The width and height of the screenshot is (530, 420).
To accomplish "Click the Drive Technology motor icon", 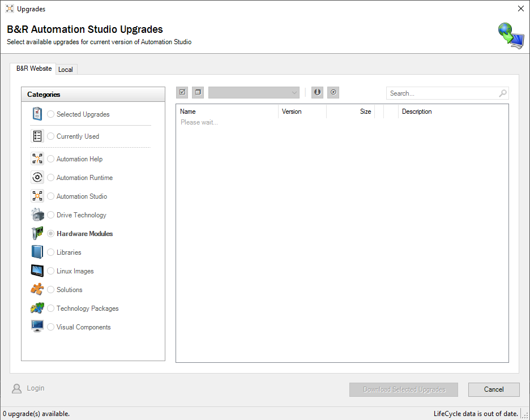I will (x=37, y=215).
